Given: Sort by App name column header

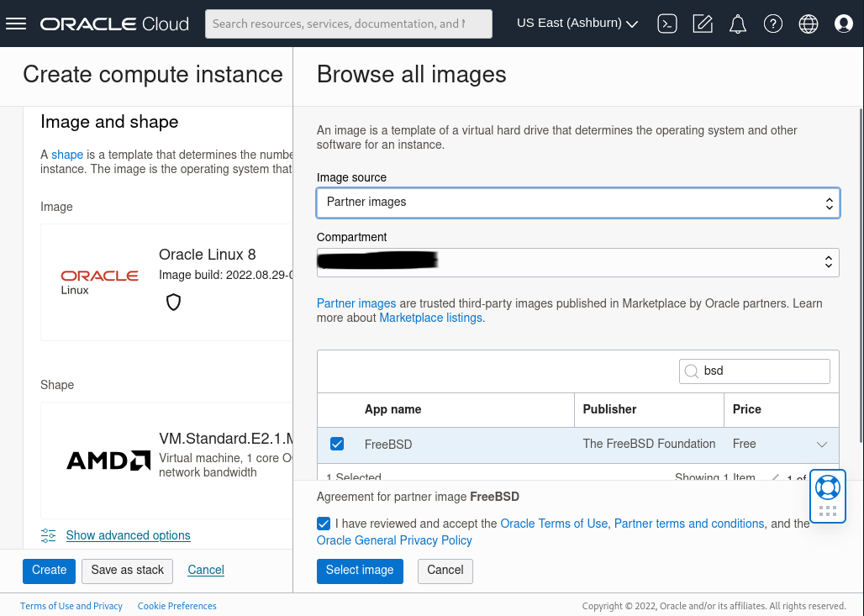Looking at the screenshot, I should [x=392, y=409].
